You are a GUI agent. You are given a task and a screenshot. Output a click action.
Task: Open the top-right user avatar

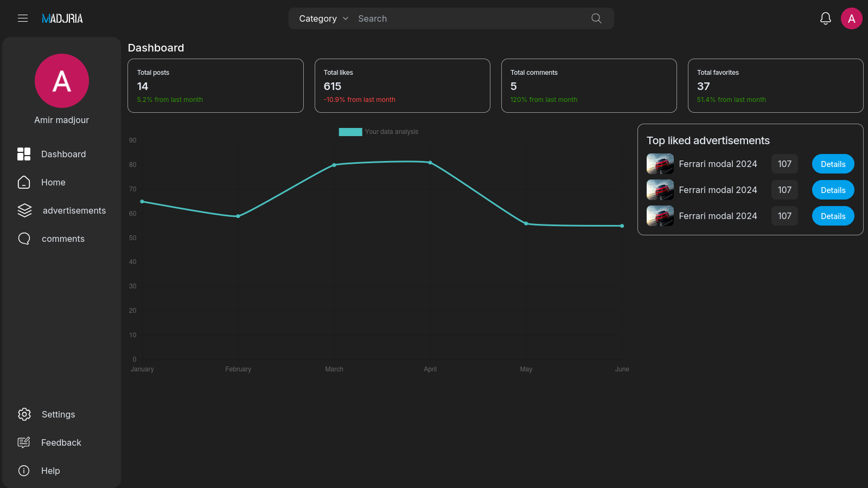[x=851, y=18]
